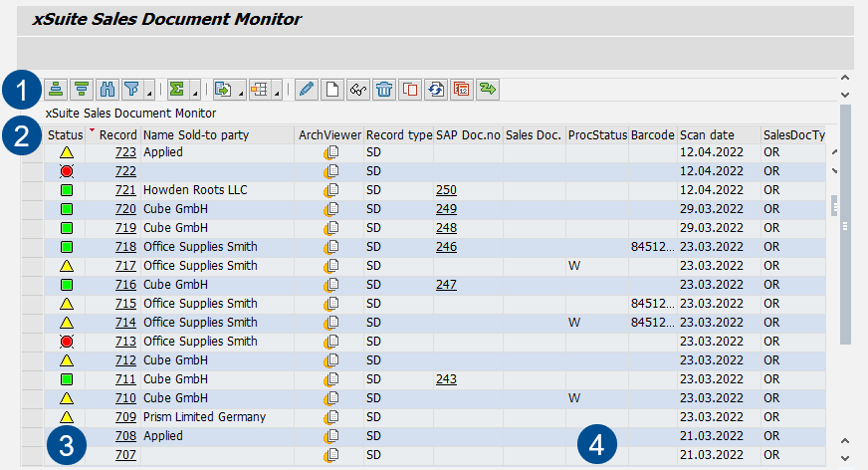Open ArchViewer for record 712
868x470 pixels.
pos(331,360)
